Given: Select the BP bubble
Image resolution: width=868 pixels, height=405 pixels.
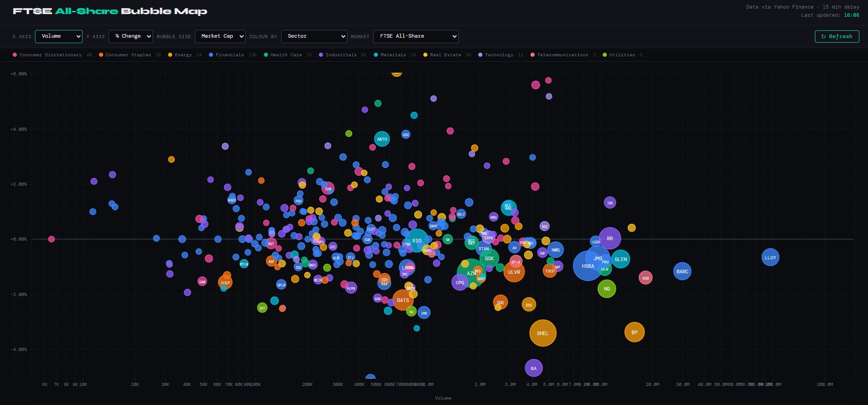Looking at the screenshot, I should point(635,332).
